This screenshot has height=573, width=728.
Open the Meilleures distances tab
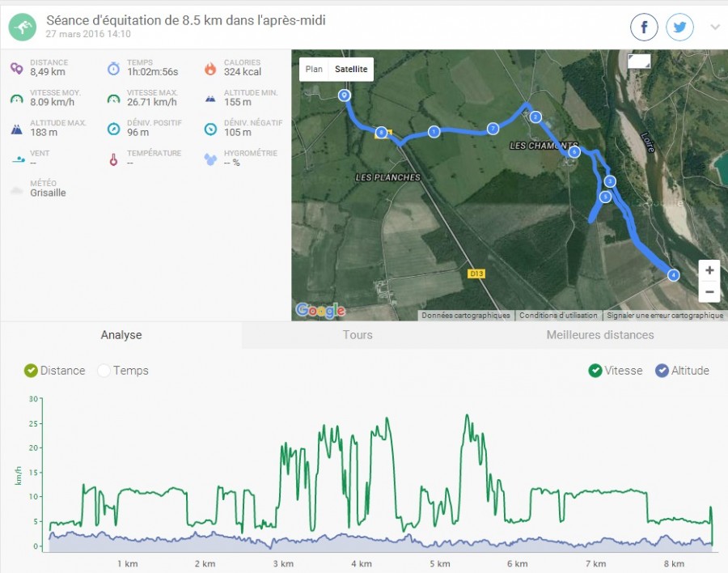[x=599, y=335]
